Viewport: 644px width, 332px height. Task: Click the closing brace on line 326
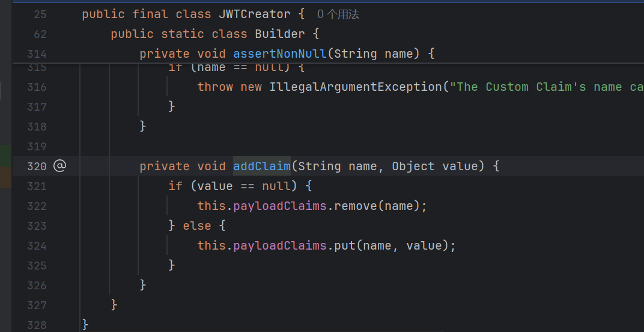[x=143, y=284]
